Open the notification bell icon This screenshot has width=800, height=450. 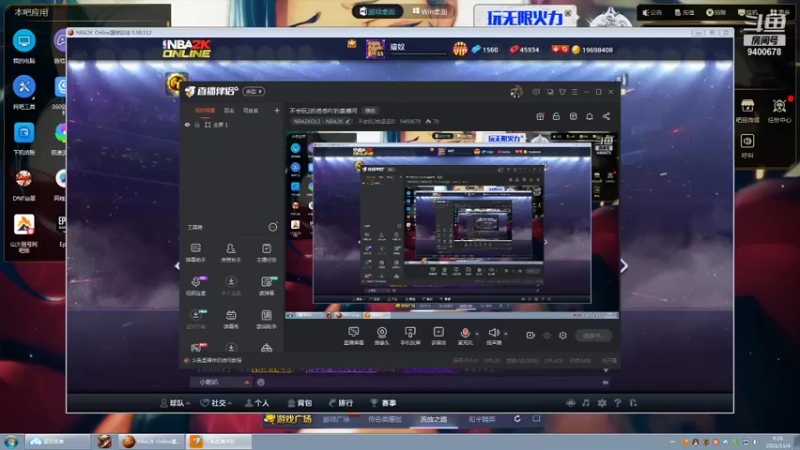pyautogui.click(x=589, y=116)
